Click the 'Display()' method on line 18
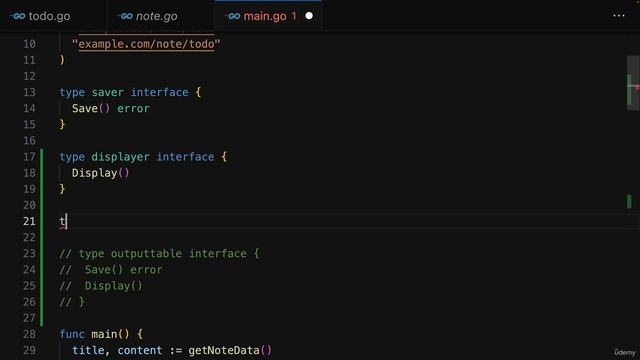This screenshot has height=360, width=640. [x=100, y=173]
